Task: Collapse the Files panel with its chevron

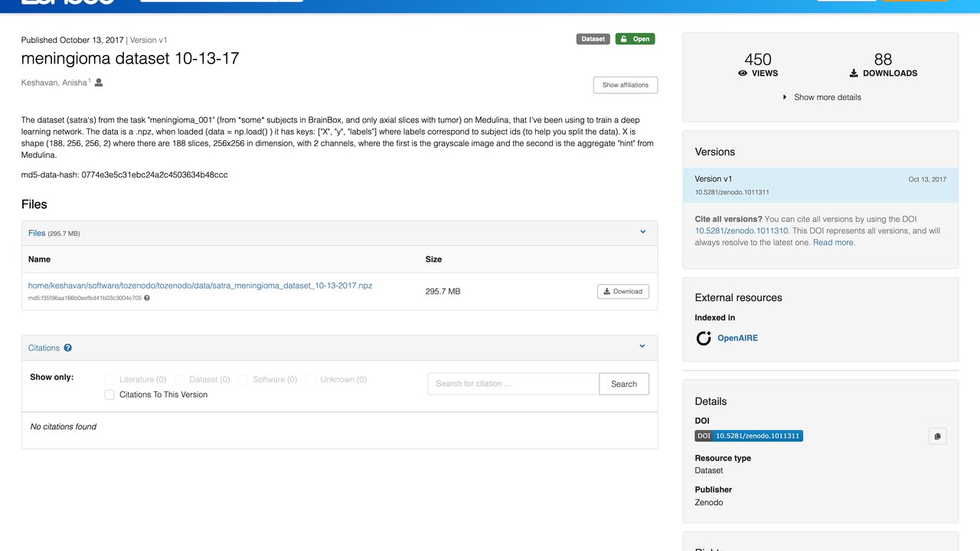Action: point(643,233)
